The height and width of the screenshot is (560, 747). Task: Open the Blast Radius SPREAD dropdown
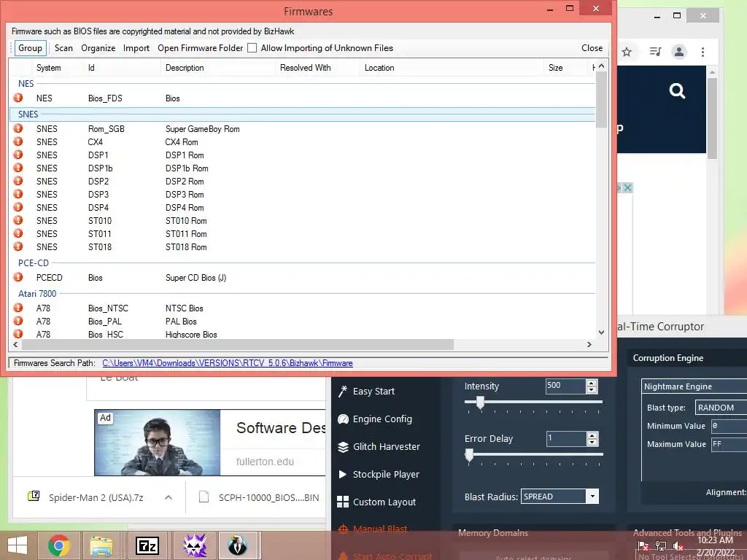click(x=592, y=496)
